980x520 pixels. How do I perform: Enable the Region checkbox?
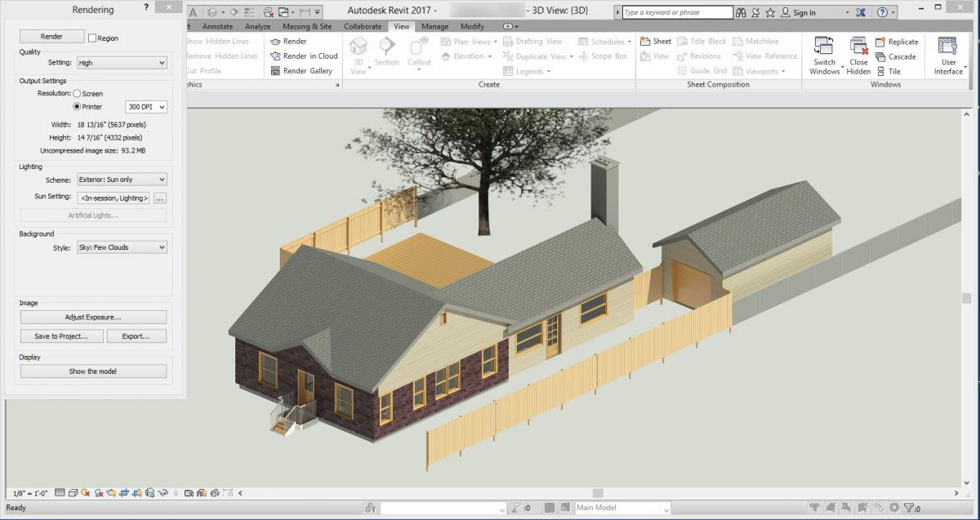click(x=92, y=38)
